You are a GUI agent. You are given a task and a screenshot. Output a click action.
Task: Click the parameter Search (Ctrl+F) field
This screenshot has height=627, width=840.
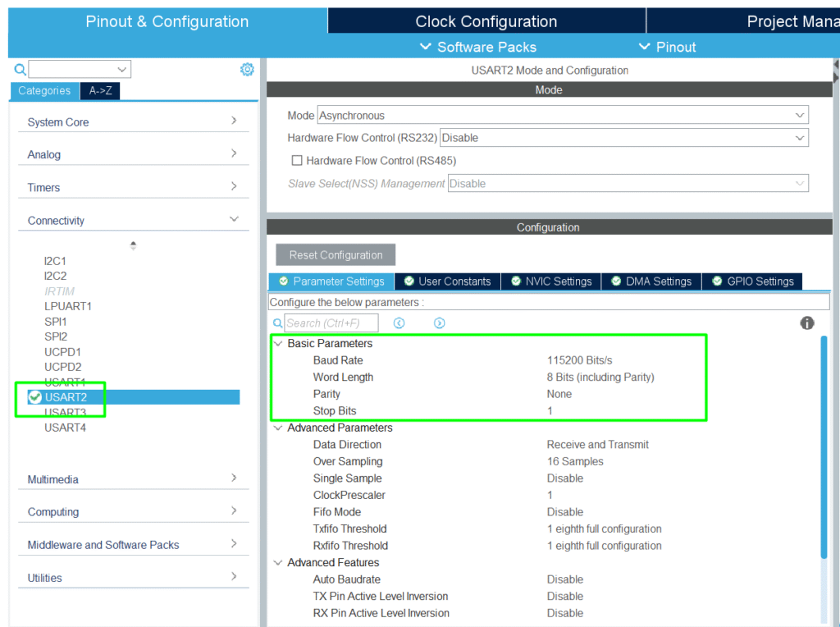coord(331,323)
